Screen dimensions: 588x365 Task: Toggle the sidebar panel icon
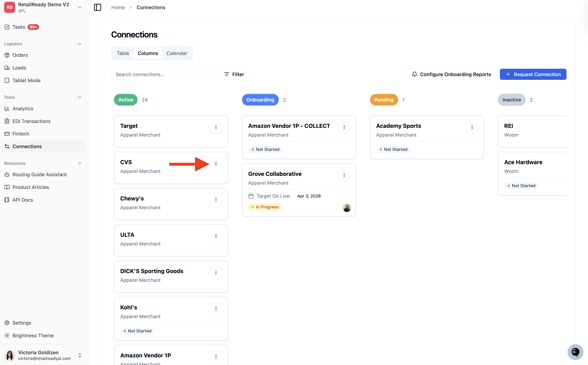[x=97, y=7]
